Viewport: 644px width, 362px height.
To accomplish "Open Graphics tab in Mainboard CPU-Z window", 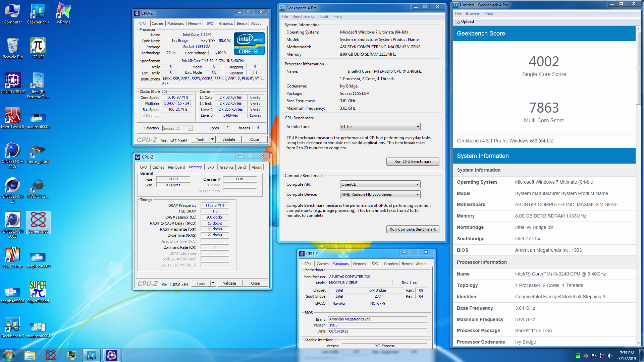I will tap(391, 264).
